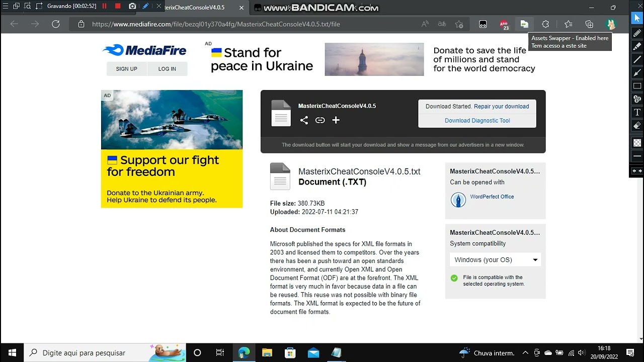The height and width of the screenshot is (362, 644).
Task: Open the translate page icon
Action: (x=442, y=24)
